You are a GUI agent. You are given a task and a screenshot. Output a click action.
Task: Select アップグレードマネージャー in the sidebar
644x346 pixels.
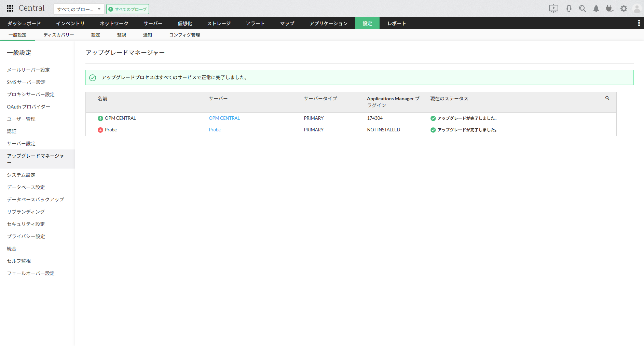coord(37,159)
